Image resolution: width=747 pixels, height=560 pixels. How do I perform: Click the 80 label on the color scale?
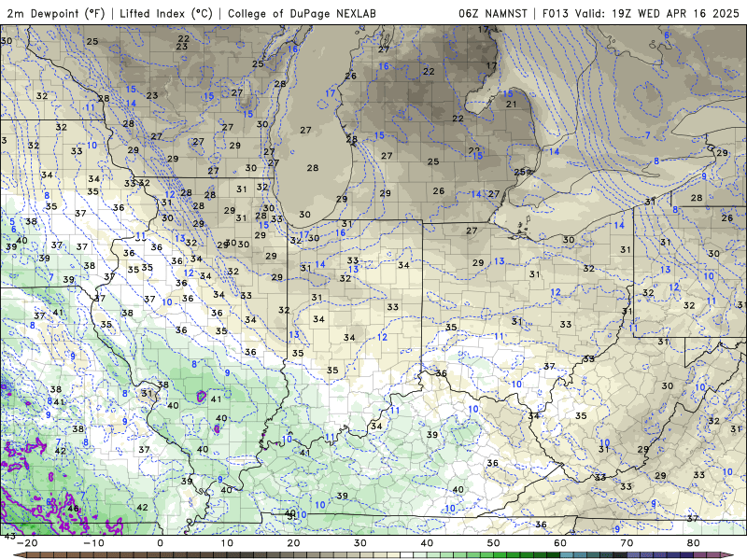[x=694, y=543]
